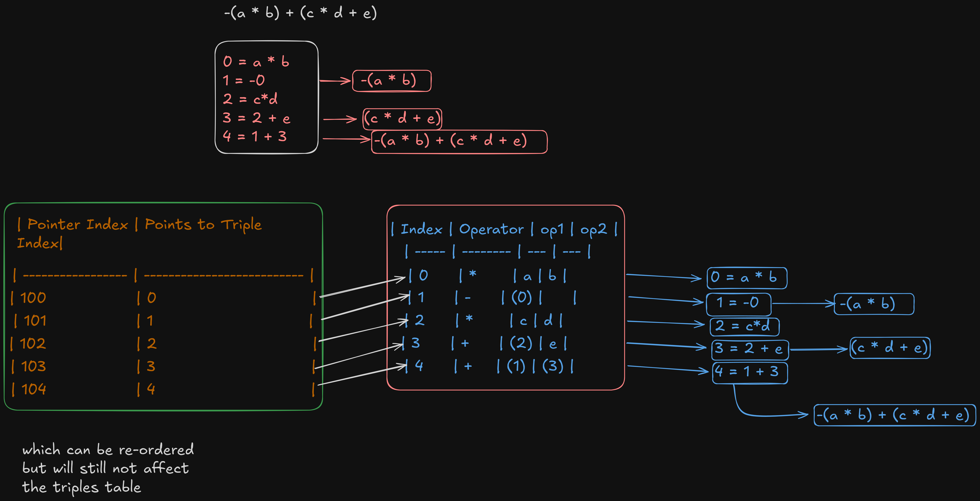Select the red box with full expression '-(a * b) + (c * d + e)'
The height and width of the screenshot is (501, 980).
(459, 142)
